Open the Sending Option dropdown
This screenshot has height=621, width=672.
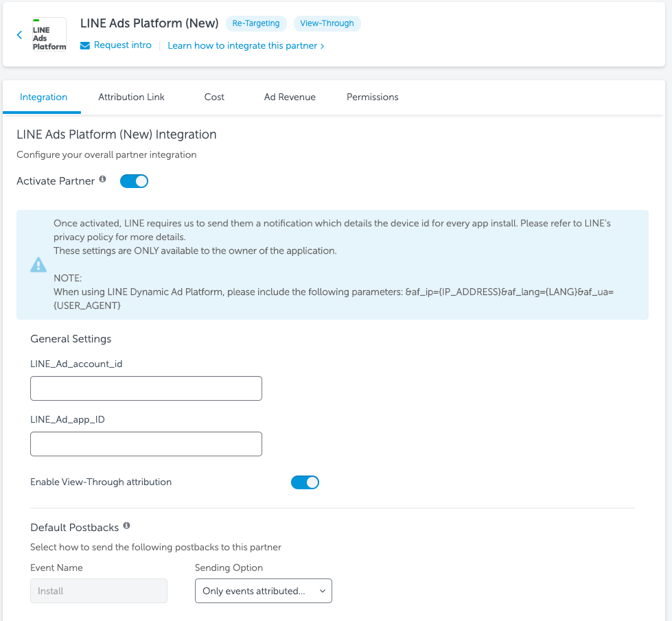(264, 591)
